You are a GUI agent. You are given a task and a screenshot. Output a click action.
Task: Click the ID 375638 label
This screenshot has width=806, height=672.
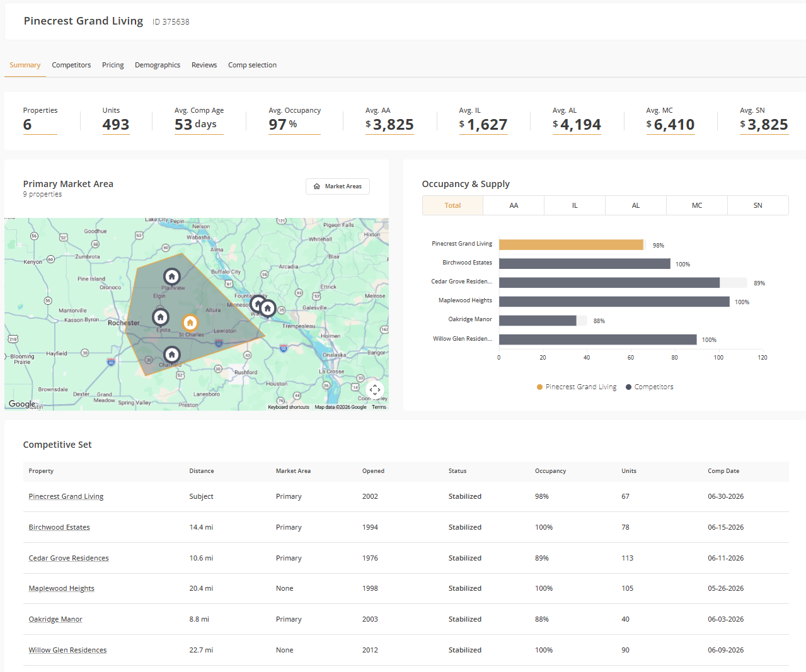pos(171,22)
